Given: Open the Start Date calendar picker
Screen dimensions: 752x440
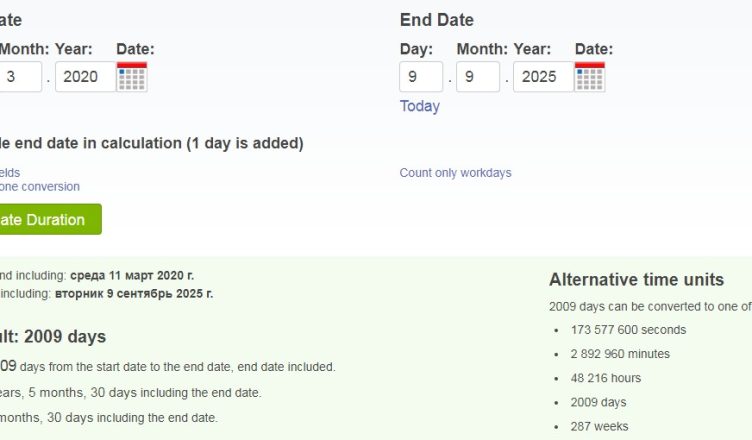Looking at the screenshot, I should 131,77.
